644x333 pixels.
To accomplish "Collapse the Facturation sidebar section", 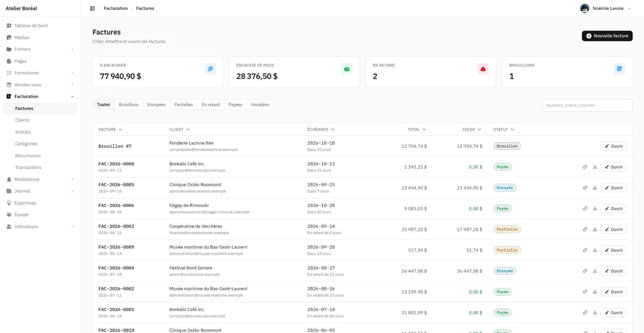I will [72, 97].
